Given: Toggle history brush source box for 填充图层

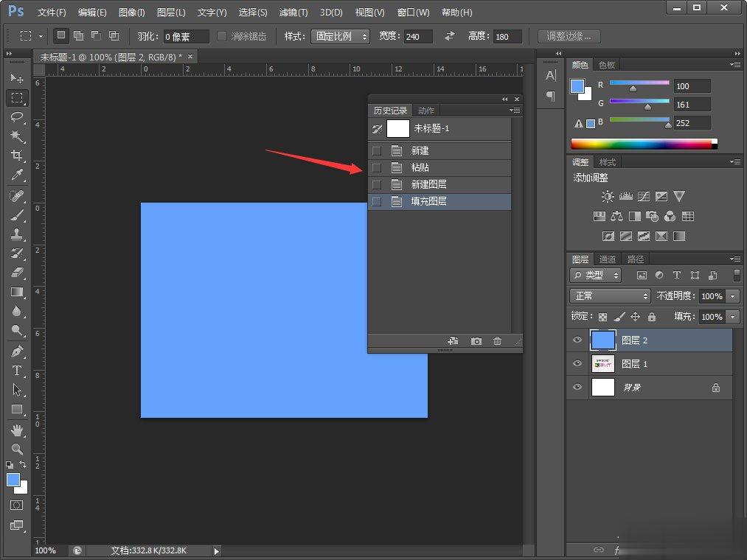Looking at the screenshot, I should [377, 201].
